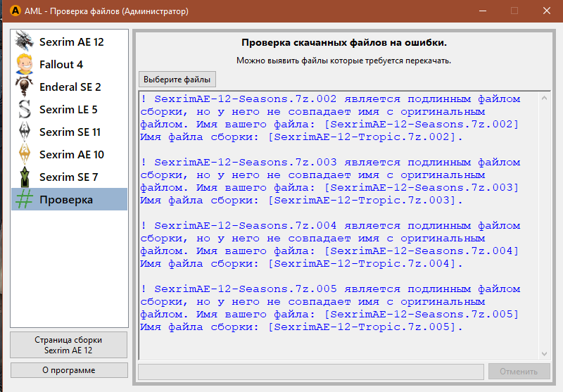563x392 pixels.
Task: Select the Sexrim AE 12 list entry
Action: 71,42
